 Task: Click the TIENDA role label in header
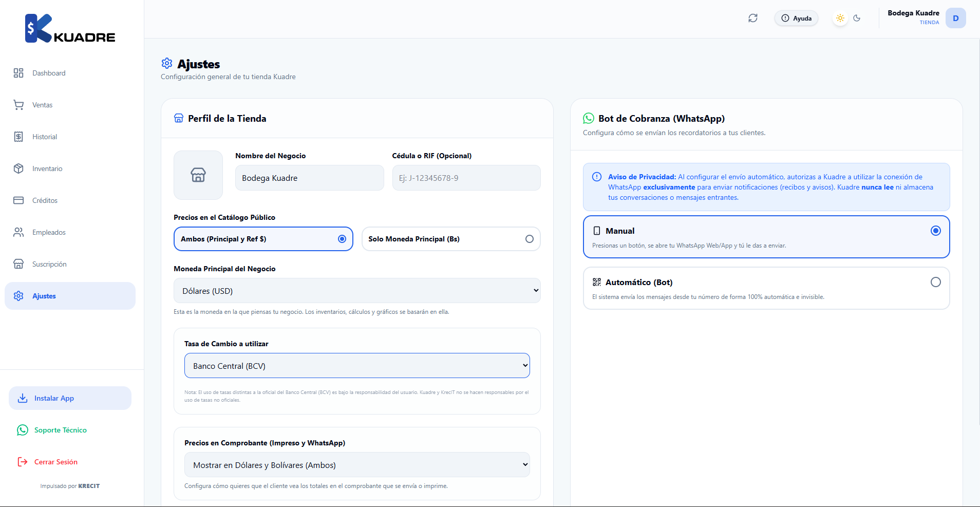click(x=929, y=23)
